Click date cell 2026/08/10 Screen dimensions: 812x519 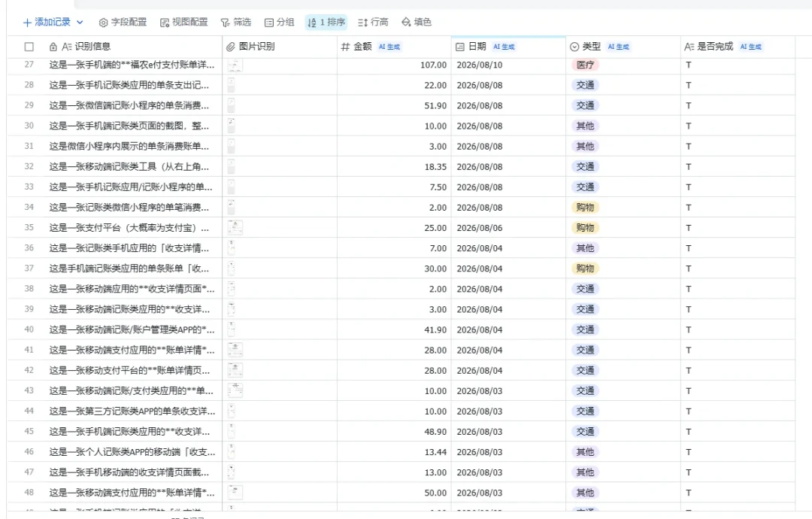click(x=508, y=65)
